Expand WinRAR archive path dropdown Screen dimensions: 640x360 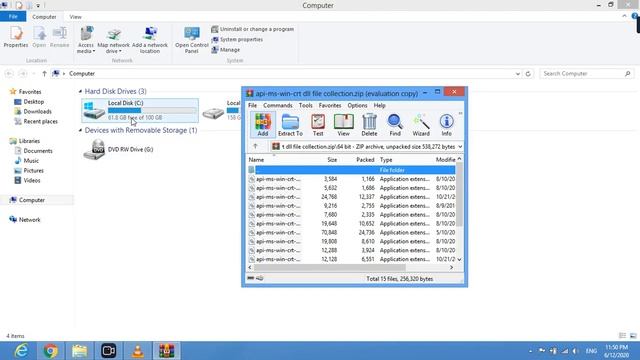pyautogui.click(x=460, y=147)
